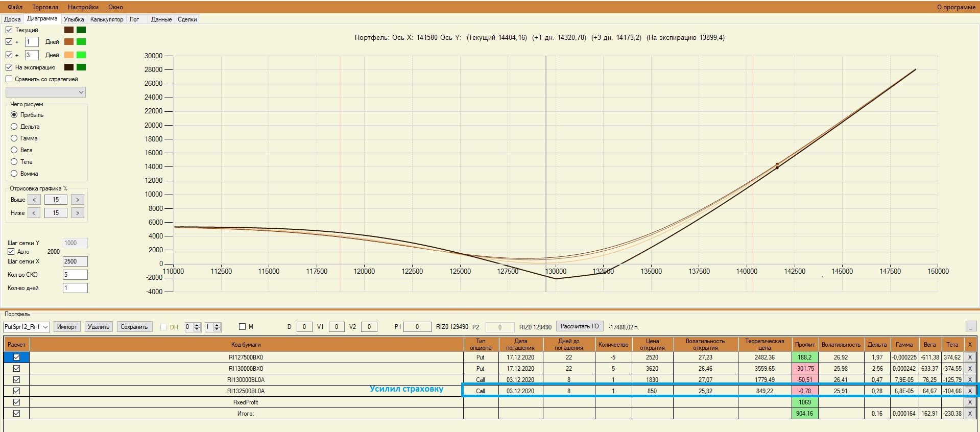Click the Сохранить button
The image size is (980, 432).
(134, 327)
